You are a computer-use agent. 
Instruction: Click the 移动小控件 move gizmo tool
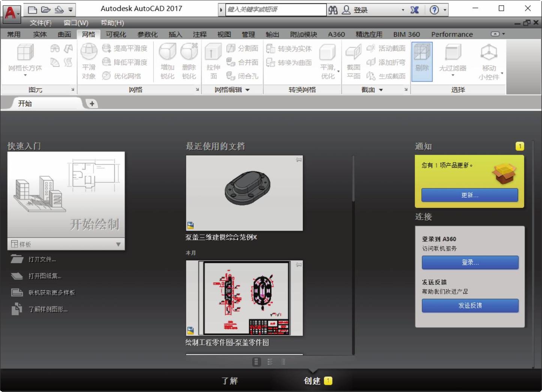[489, 61]
